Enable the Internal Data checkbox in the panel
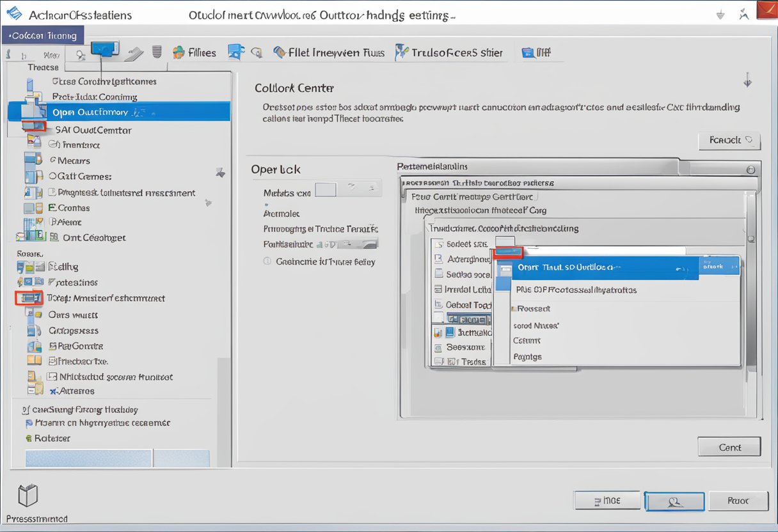778x532 pixels. pyautogui.click(x=438, y=290)
